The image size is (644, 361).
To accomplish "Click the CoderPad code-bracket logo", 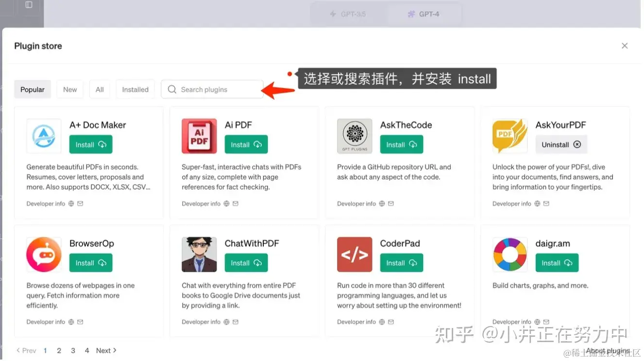I will [x=355, y=255].
